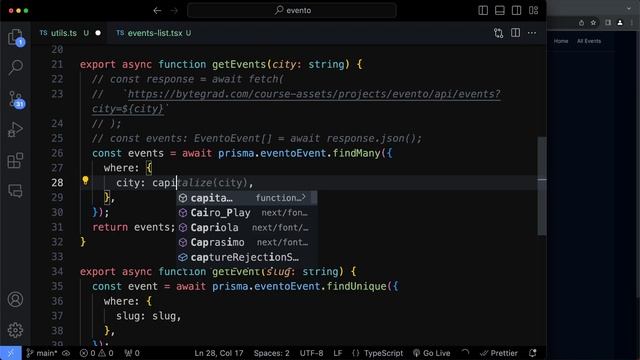This screenshot has width=640, height=360.
Task: Select the capitalize function suggestion
Action: click(x=247, y=198)
